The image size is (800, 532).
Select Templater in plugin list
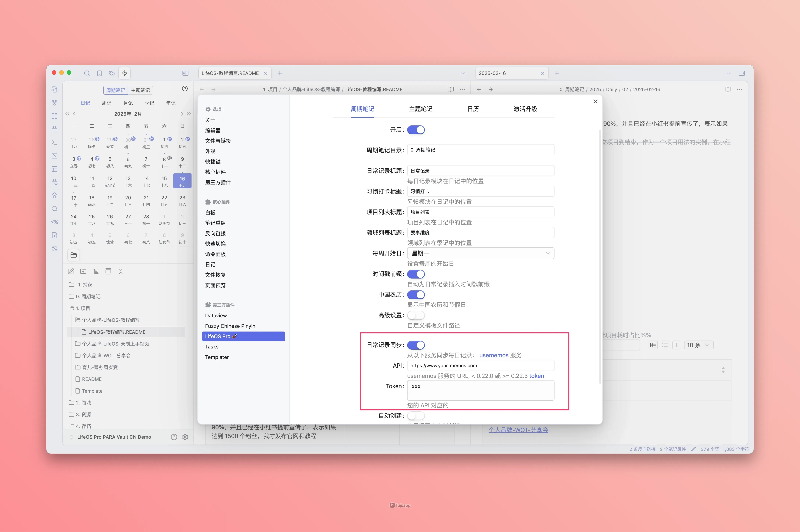point(217,357)
